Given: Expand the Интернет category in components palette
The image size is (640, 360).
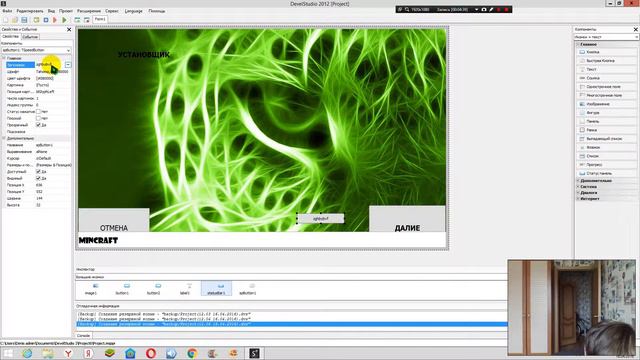Looking at the screenshot, I should pyautogui.click(x=578, y=199).
